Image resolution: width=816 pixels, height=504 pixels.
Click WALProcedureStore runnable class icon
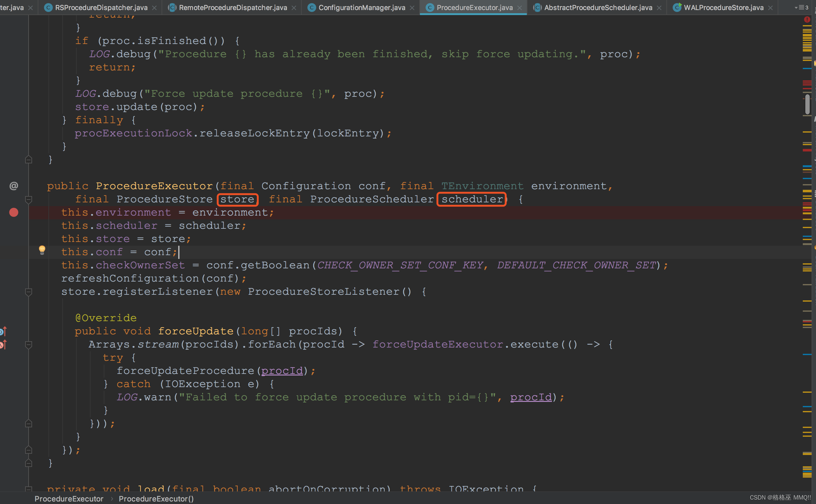[677, 7]
